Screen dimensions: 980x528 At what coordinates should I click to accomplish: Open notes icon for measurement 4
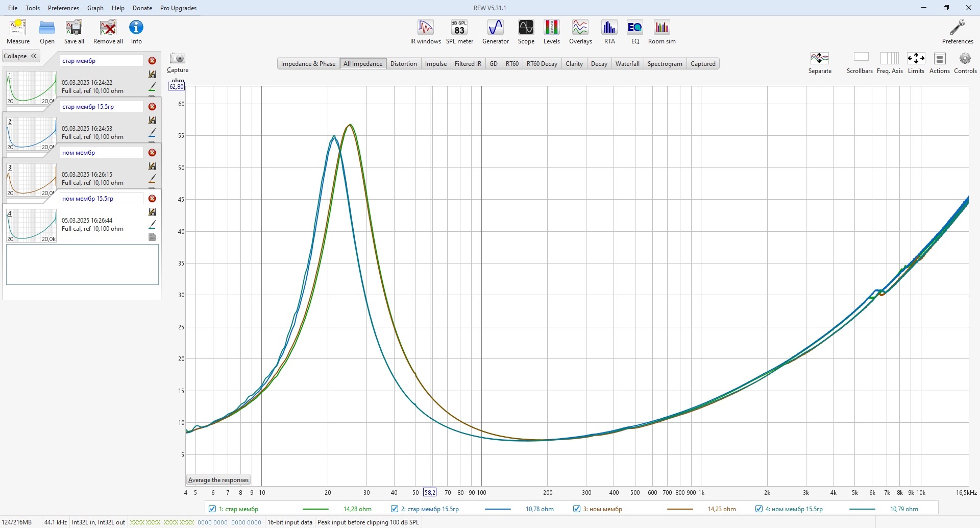(x=152, y=237)
